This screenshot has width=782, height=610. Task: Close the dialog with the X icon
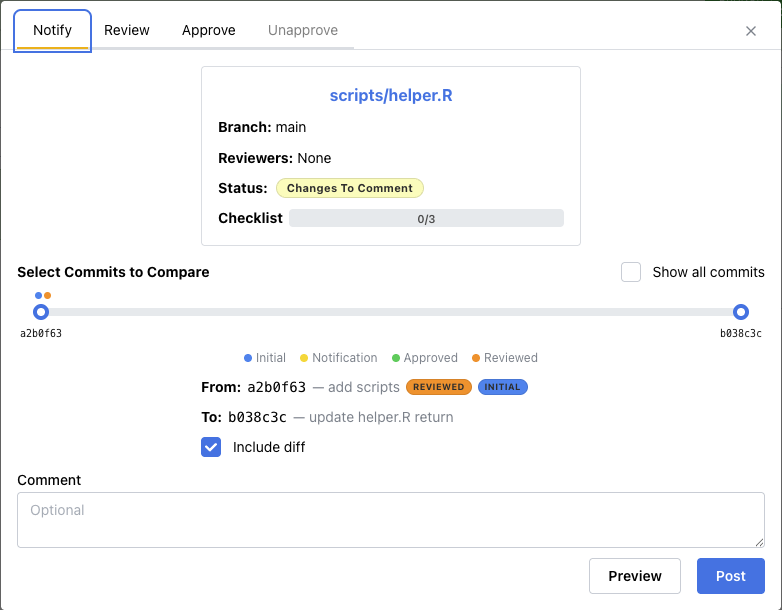[x=751, y=31]
